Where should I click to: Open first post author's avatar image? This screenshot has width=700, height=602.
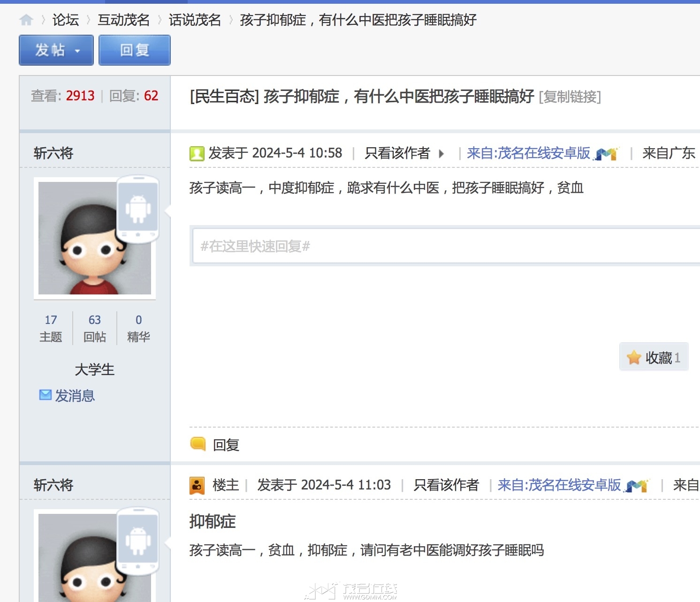tap(95, 238)
